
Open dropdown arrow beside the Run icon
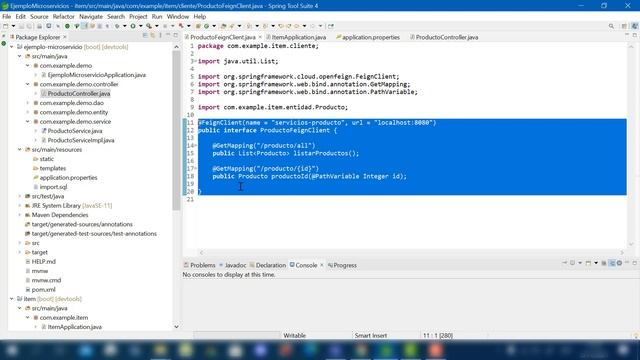(x=141, y=26)
